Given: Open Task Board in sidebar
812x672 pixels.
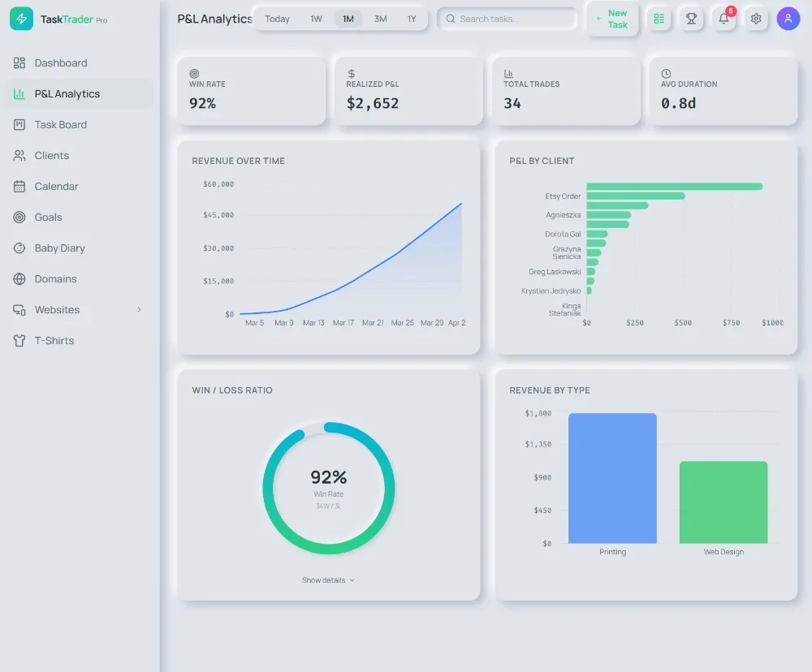Looking at the screenshot, I should (60, 125).
